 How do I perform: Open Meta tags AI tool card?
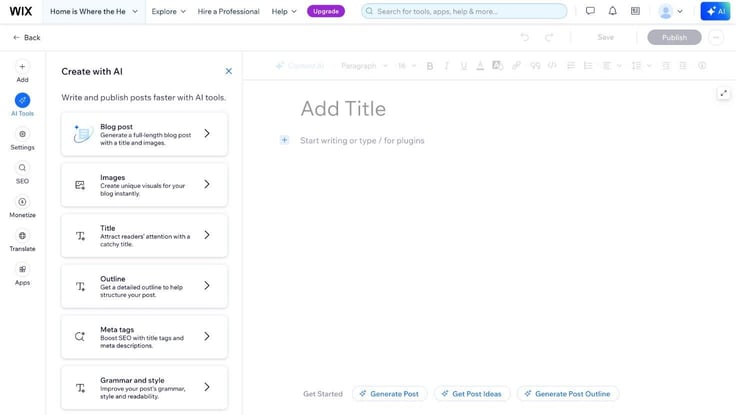(144, 337)
